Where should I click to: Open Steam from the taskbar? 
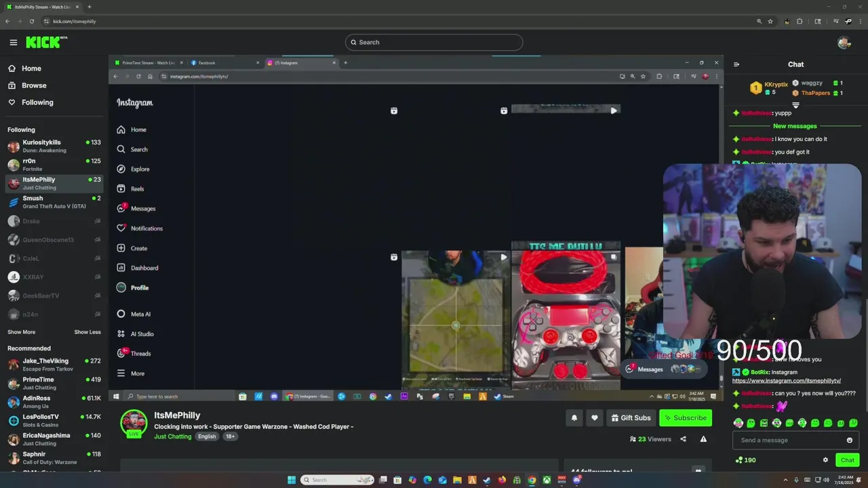(487, 480)
